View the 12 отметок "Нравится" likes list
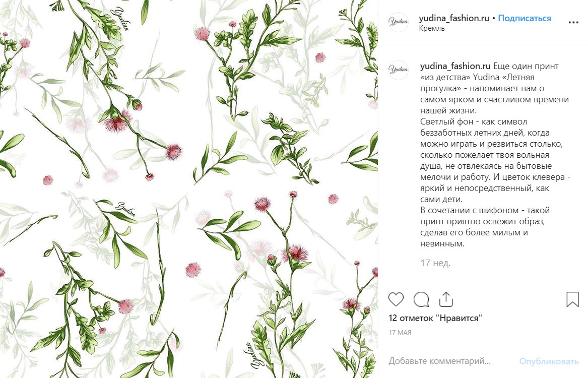The width and height of the screenshot is (588, 378). click(x=435, y=318)
